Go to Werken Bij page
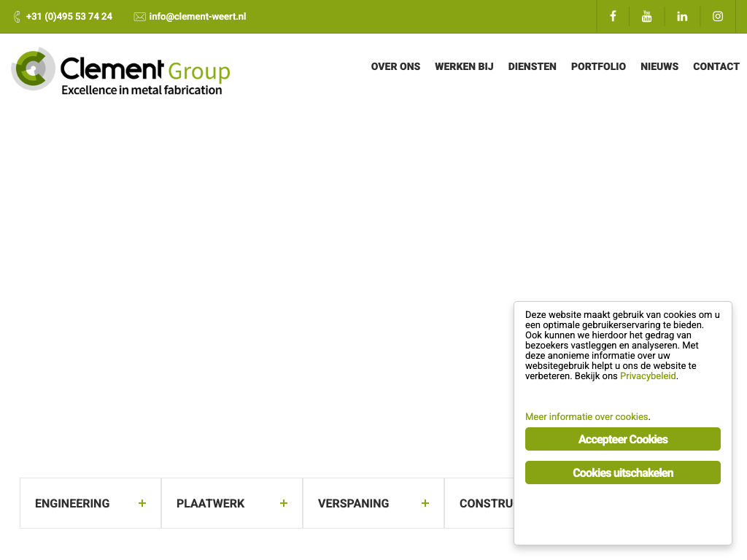747x560 pixels. [x=464, y=66]
